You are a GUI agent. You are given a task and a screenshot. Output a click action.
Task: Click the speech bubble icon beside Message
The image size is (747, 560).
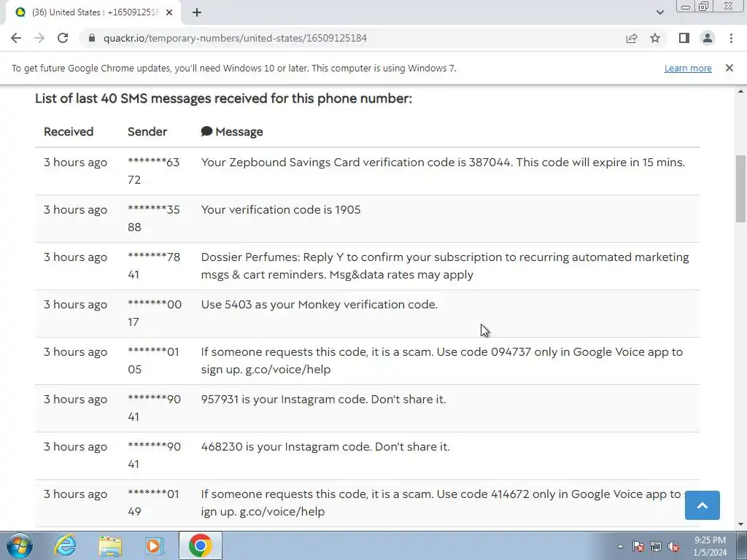coord(206,131)
